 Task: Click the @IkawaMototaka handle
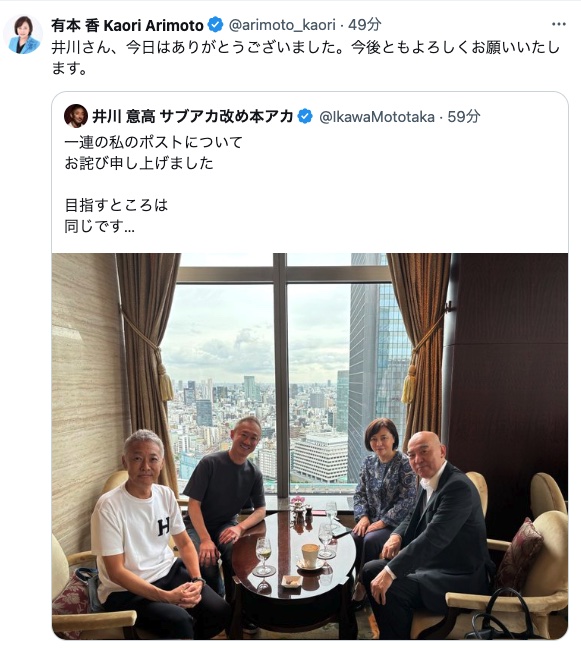377,117
